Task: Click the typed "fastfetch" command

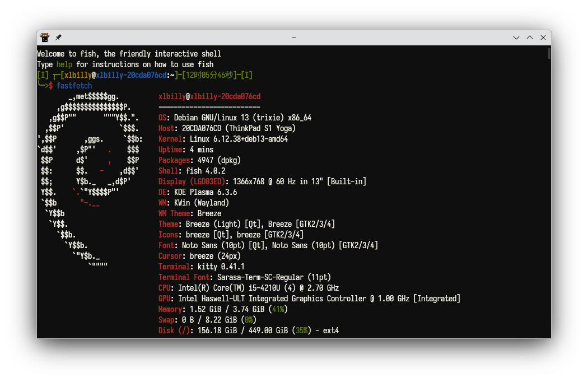Action: [74, 86]
